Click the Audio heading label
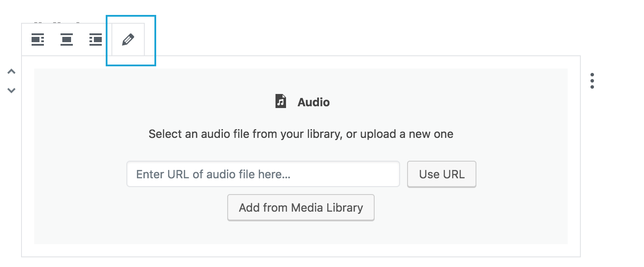The image size is (644, 267). pos(314,102)
